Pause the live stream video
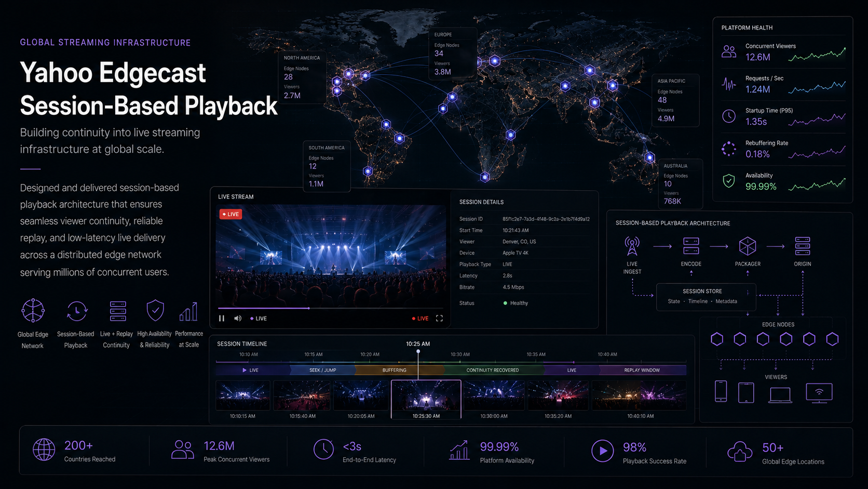The image size is (868, 489). click(222, 318)
